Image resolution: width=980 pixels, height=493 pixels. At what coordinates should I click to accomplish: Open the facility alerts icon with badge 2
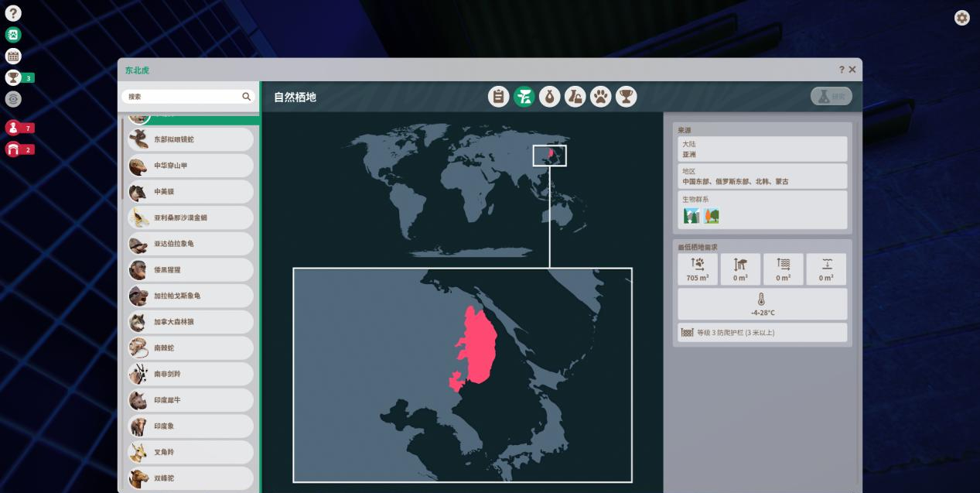coord(13,149)
